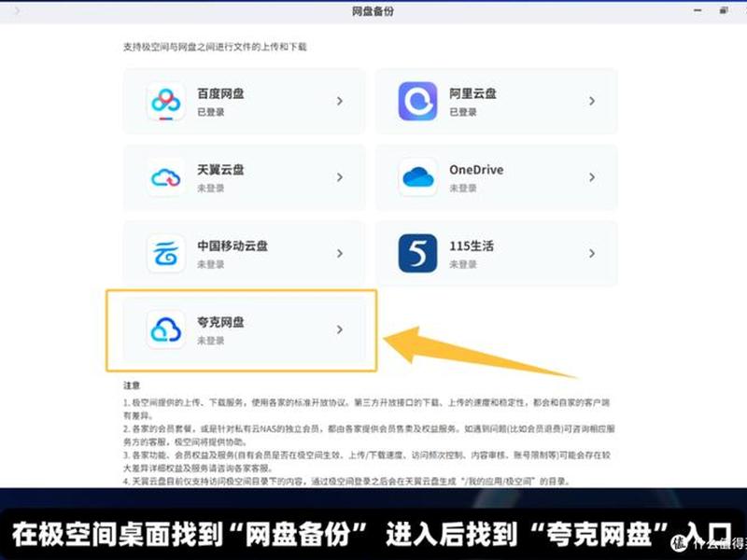Click the Aliyun Drive (阿里云盘) icon
This screenshot has width=747, height=560.
pos(417,101)
